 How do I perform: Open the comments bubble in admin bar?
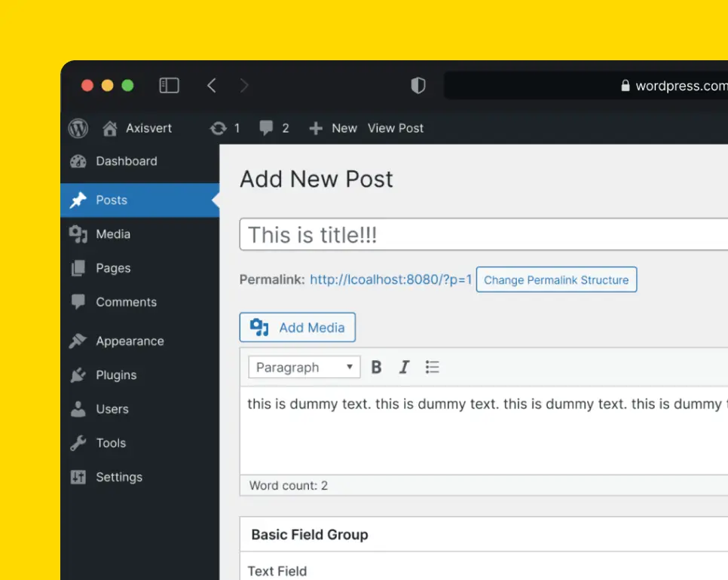click(266, 128)
